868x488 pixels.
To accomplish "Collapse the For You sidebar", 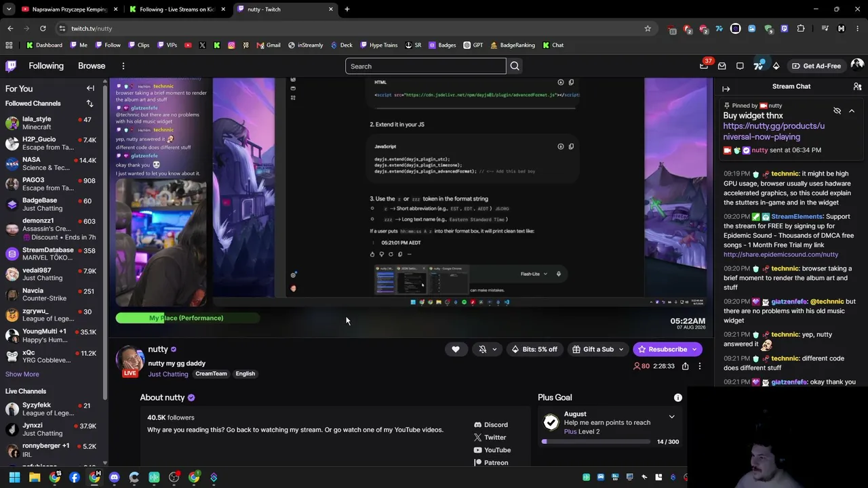I will pyautogui.click(x=90, y=88).
